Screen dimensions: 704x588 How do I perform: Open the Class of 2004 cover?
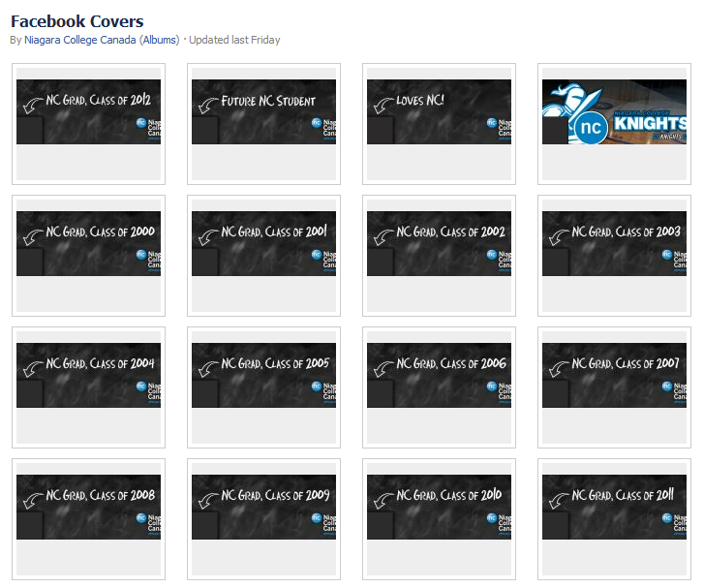coord(88,387)
